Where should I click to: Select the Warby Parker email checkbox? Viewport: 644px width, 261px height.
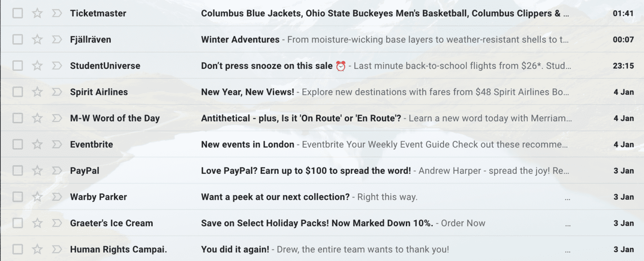click(x=17, y=196)
